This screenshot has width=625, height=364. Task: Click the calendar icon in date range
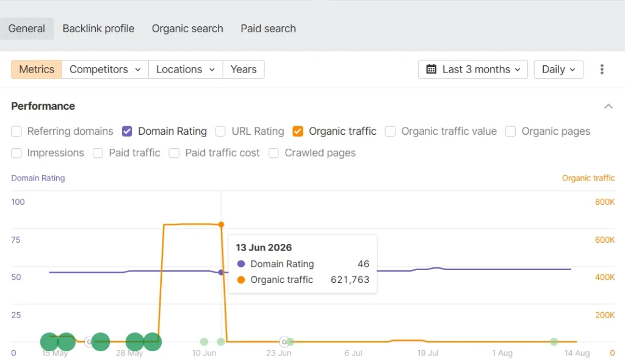coord(432,70)
